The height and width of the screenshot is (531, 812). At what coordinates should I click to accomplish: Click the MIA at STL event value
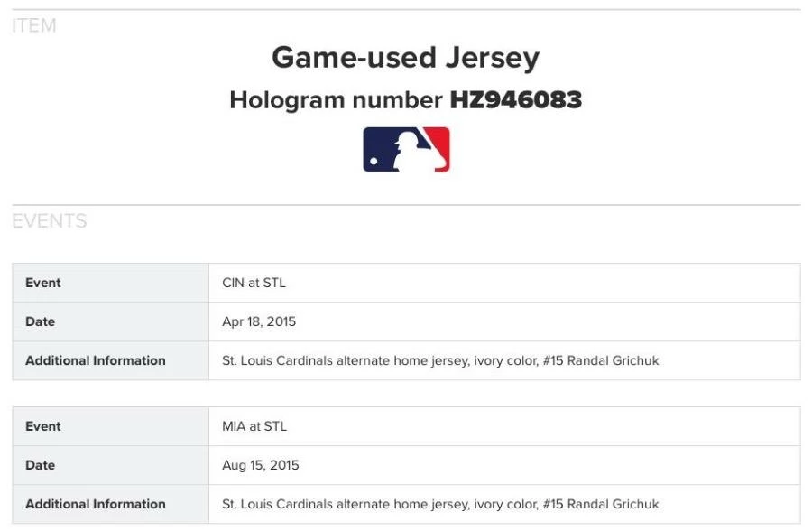click(254, 426)
